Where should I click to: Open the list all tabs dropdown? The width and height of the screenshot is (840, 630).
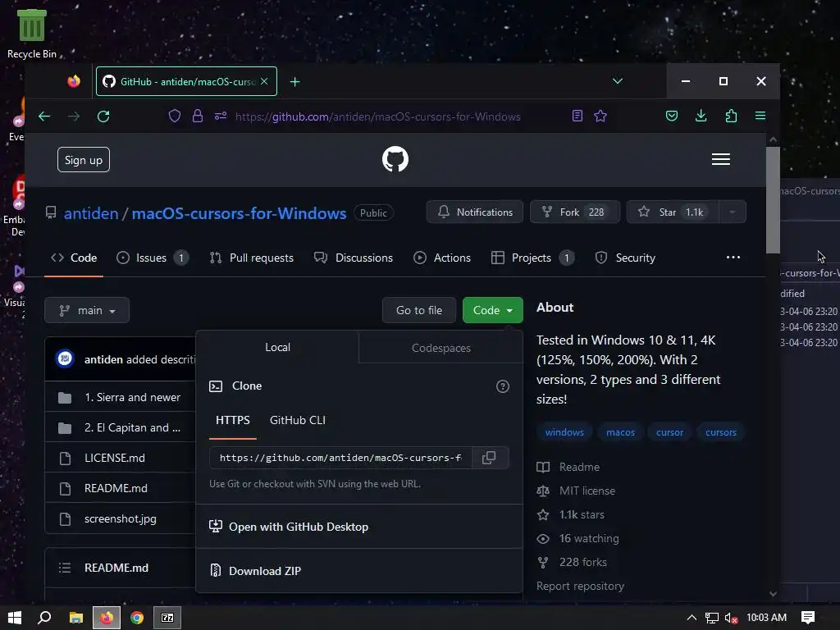coord(618,81)
